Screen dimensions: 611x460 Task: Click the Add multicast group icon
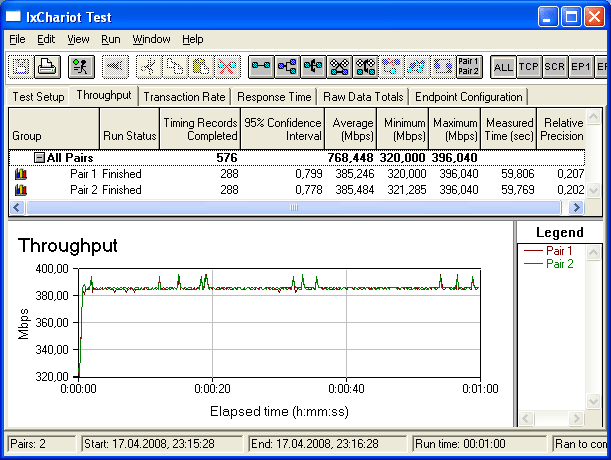point(287,67)
